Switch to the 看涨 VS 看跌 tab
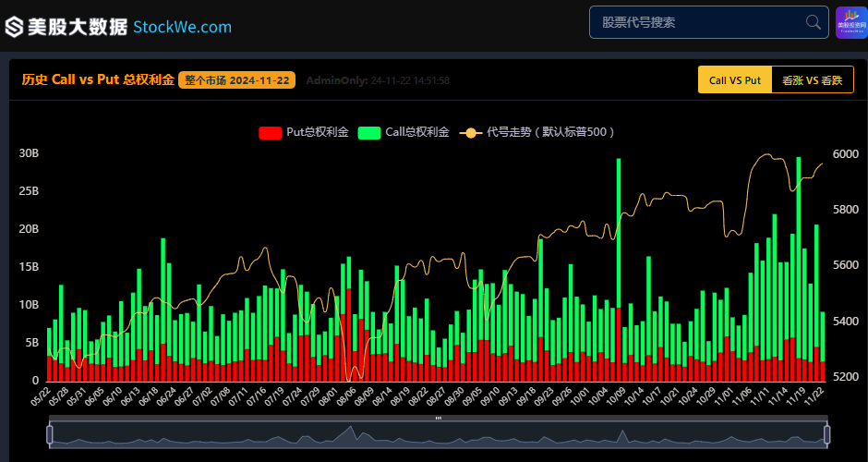 [x=812, y=79]
